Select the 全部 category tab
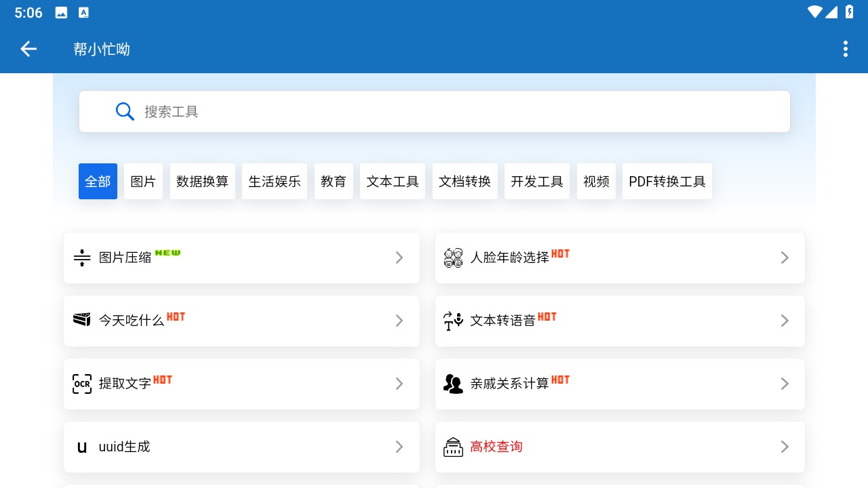The image size is (868, 488). pyautogui.click(x=98, y=181)
